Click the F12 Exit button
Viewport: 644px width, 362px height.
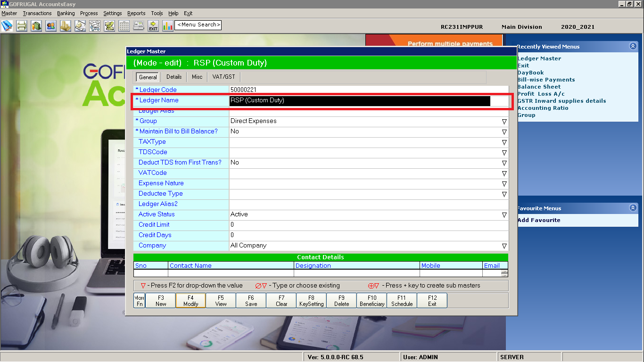click(x=432, y=301)
